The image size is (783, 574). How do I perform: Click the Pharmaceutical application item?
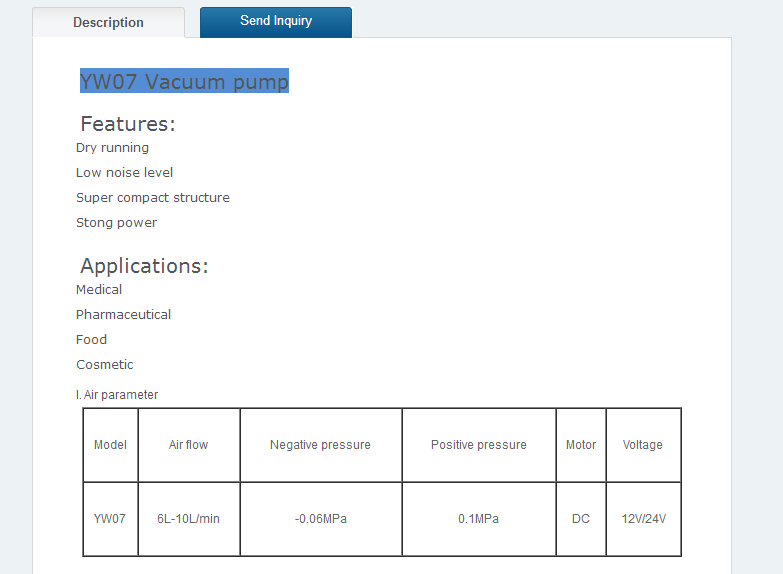click(123, 315)
